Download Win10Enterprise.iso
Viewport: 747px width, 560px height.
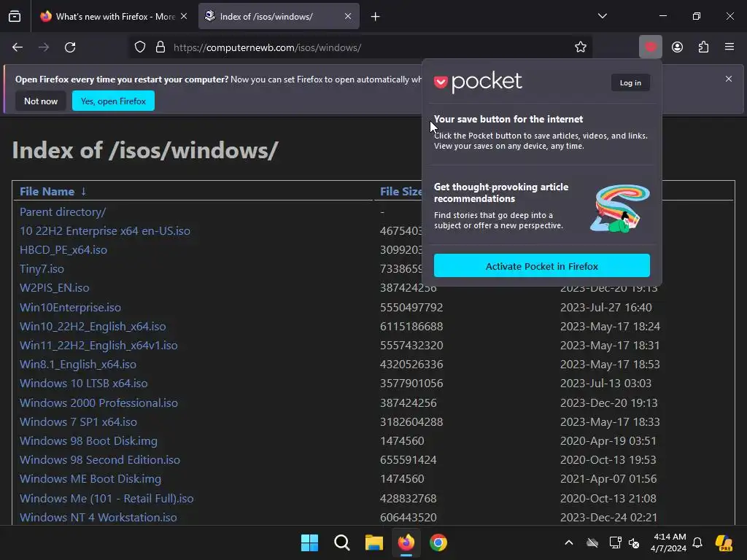[x=70, y=308]
